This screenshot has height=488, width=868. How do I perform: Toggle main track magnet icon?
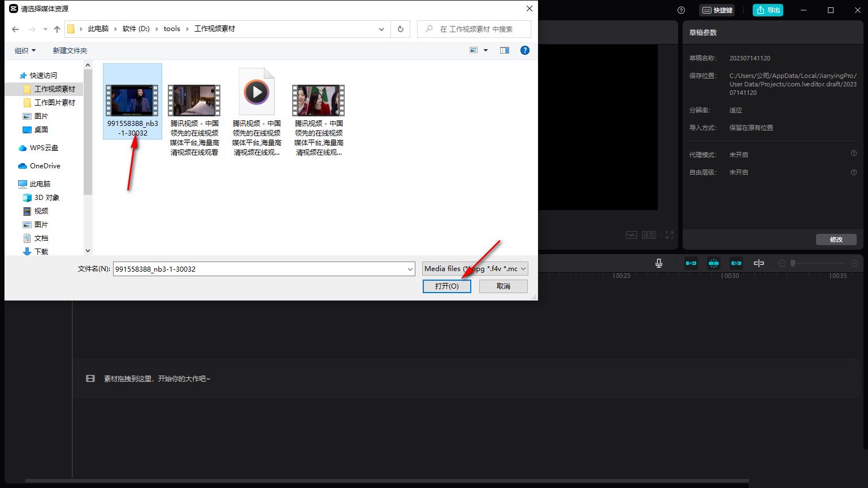click(x=691, y=263)
